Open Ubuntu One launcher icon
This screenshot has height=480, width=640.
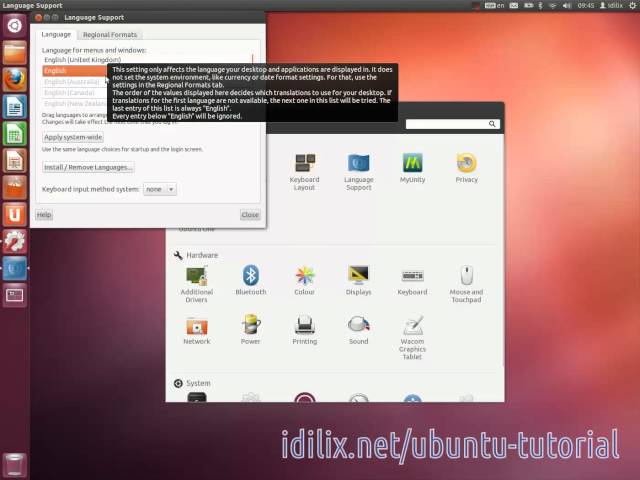[15, 214]
